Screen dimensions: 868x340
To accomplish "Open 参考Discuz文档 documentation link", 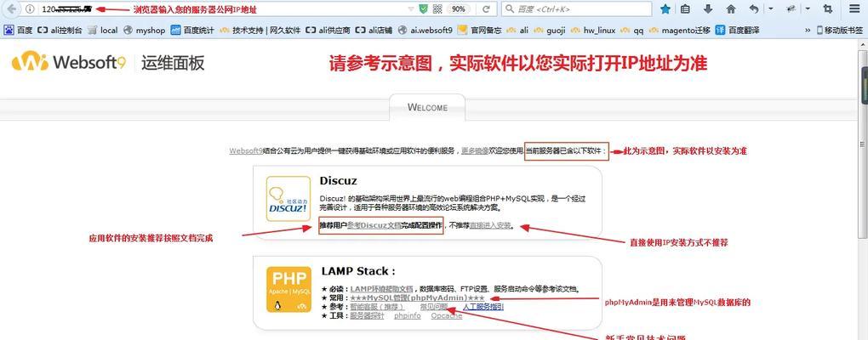I will tap(374, 225).
